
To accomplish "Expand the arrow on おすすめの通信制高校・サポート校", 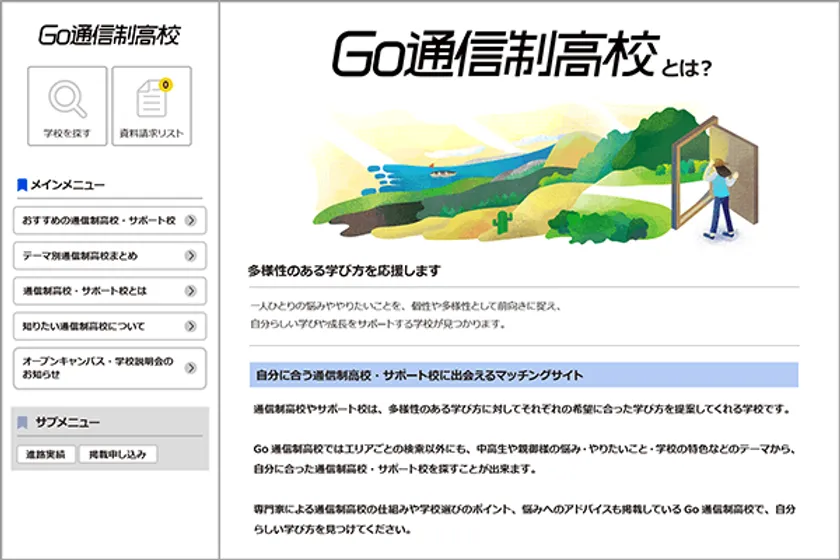I will point(190,220).
